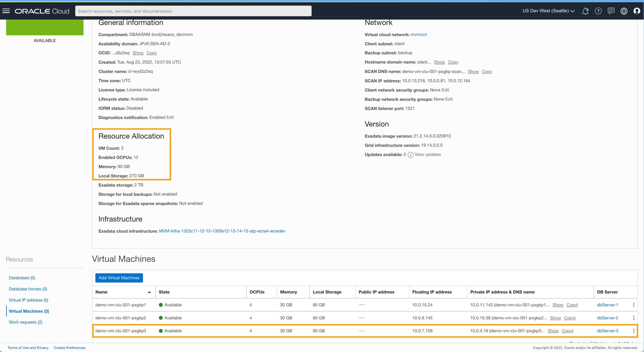Select Work requests (2) in the sidebar

25,322
